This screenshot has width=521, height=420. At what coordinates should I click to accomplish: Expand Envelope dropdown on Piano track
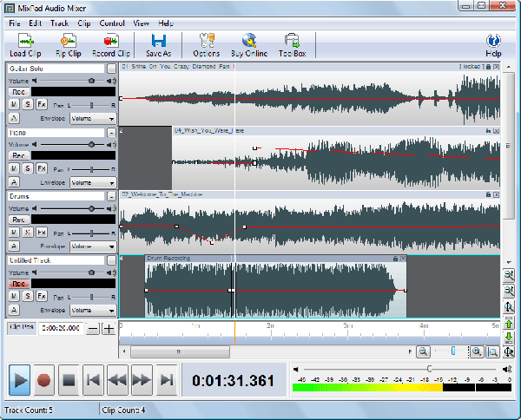point(93,183)
